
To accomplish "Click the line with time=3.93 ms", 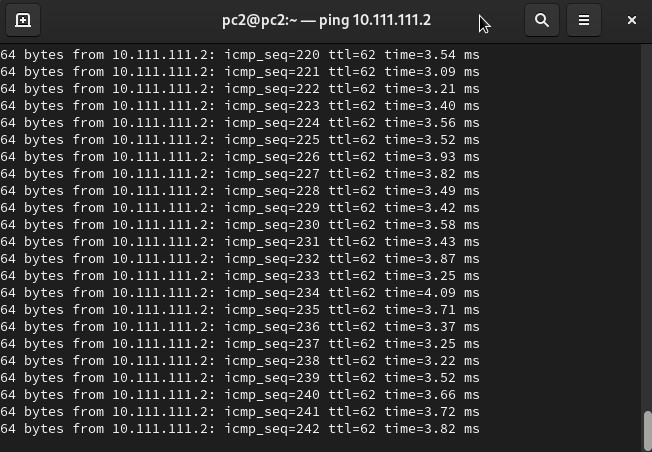I will [240, 156].
